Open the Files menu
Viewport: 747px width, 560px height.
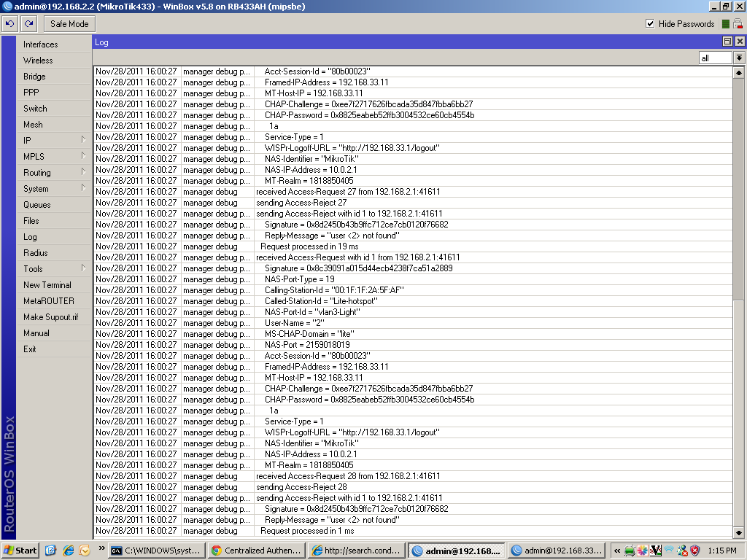[53, 220]
